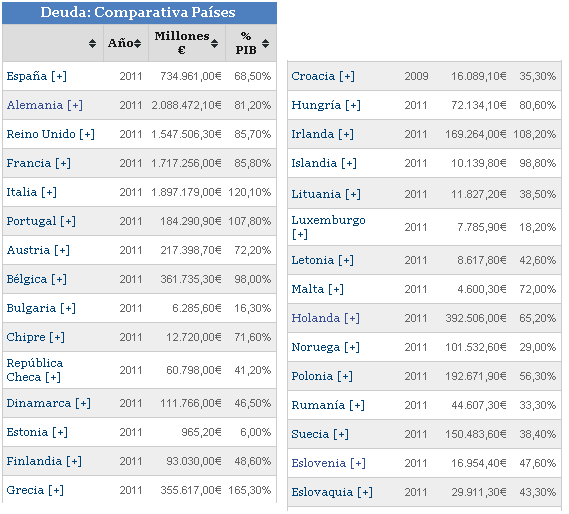Open the Portugal country link

[x=31, y=221]
